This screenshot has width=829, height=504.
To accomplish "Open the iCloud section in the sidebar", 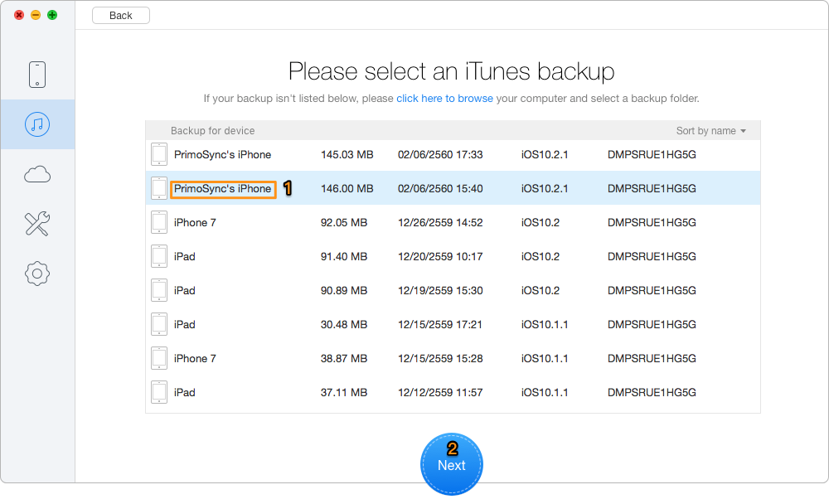I will tap(37, 174).
